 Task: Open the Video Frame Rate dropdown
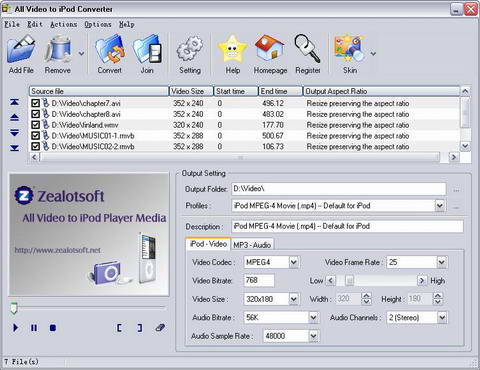(x=441, y=262)
